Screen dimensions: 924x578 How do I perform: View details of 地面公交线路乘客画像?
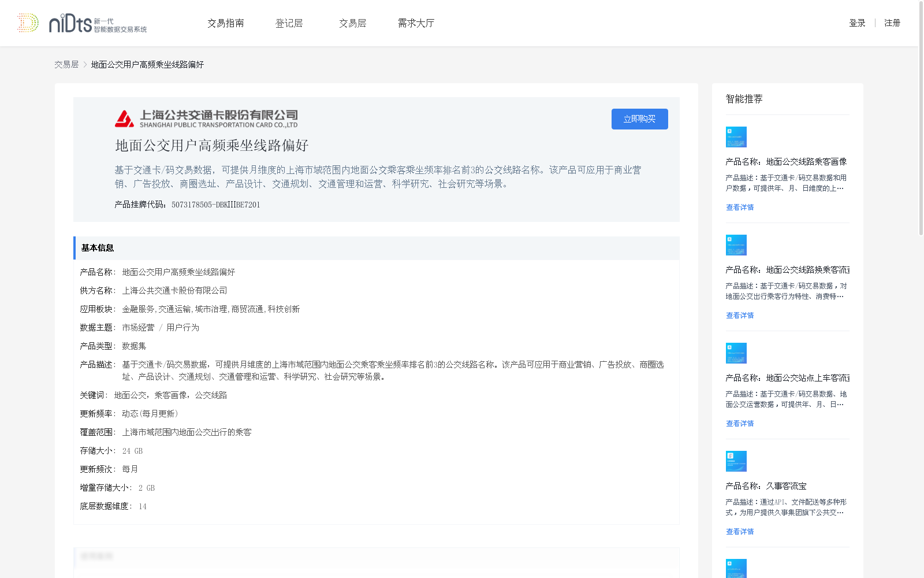tap(740, 208)
